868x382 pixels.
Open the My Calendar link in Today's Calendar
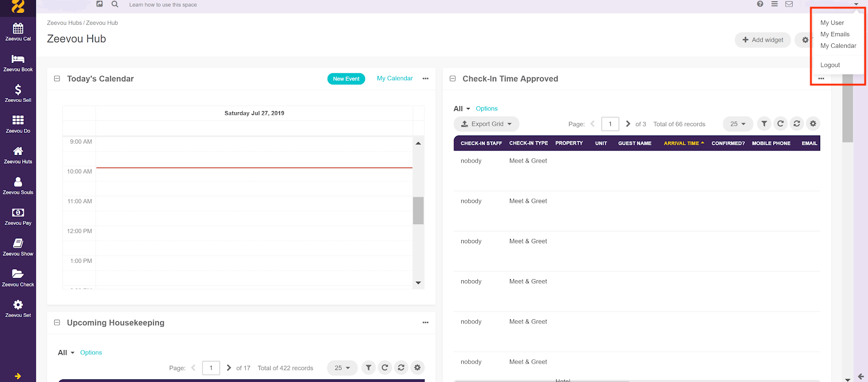[395, 78]
